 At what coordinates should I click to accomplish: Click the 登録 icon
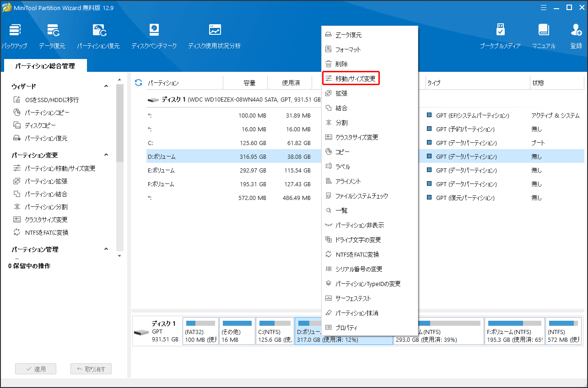[x=576, y=37]
